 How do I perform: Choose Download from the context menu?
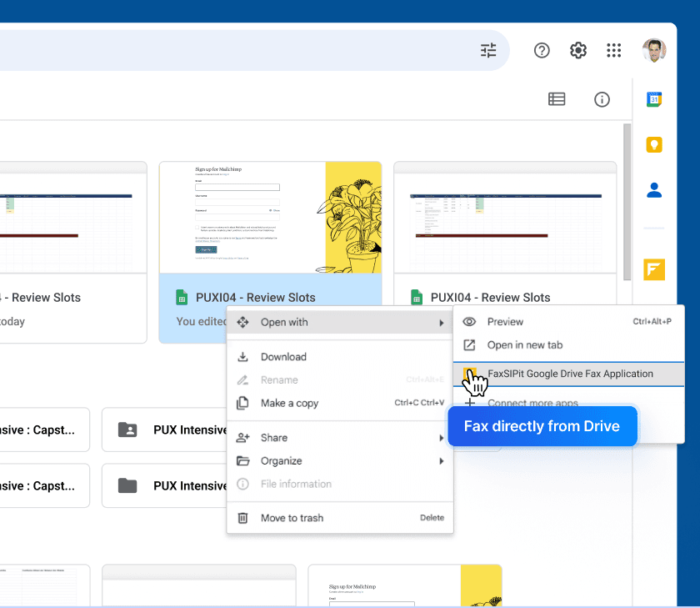(x=340, y=356)
